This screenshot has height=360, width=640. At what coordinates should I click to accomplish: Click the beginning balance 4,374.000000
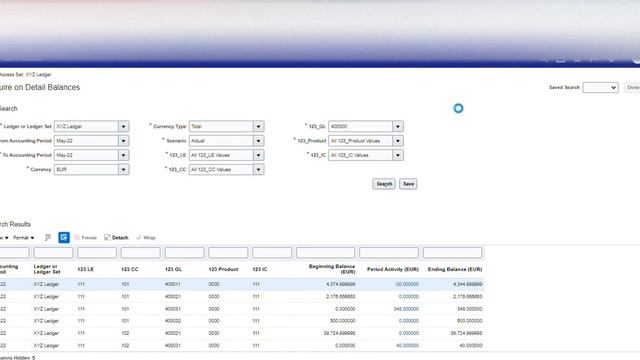tap(341, 284)
